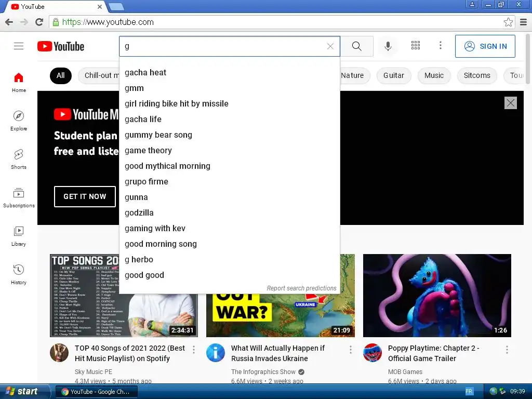532x399 pixels.
Task: Choose 'good mythical morning' suggestion
Action: 229,166
